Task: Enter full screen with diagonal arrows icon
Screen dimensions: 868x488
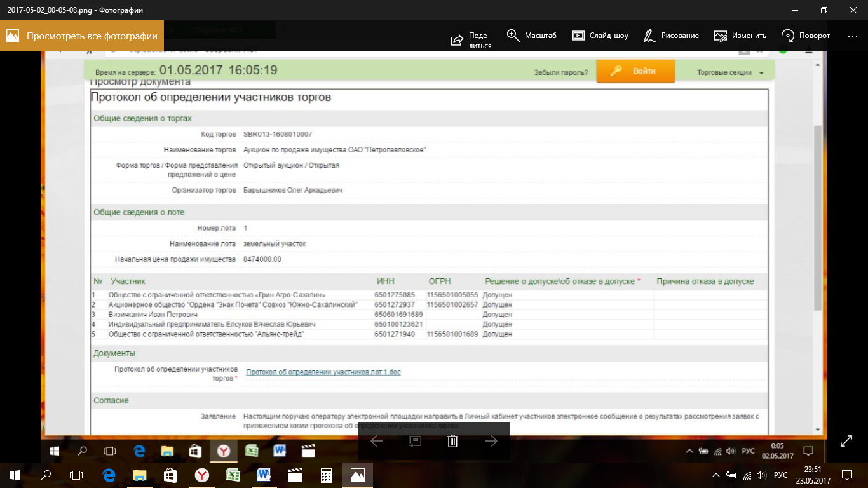Action: [x=846, y=441]
